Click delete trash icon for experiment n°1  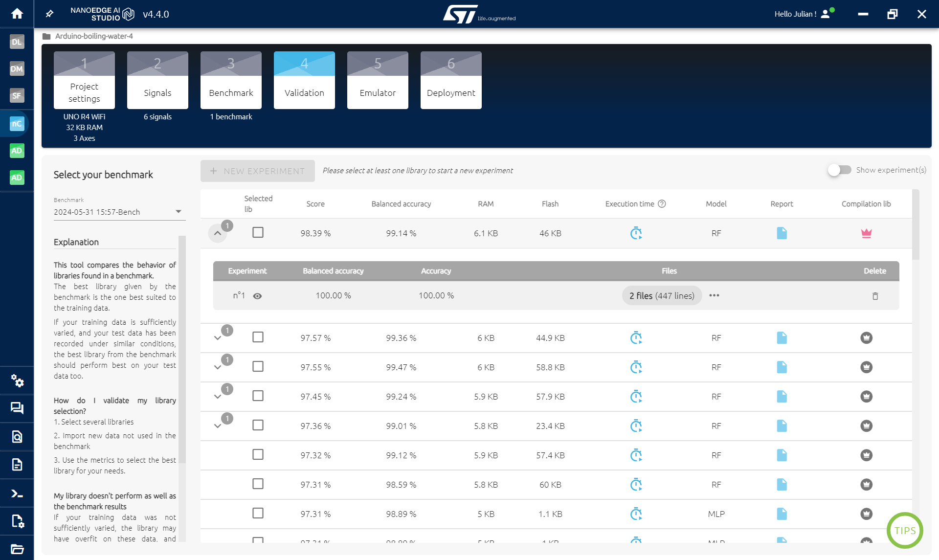pyautogui.click(x=875, y=296)
